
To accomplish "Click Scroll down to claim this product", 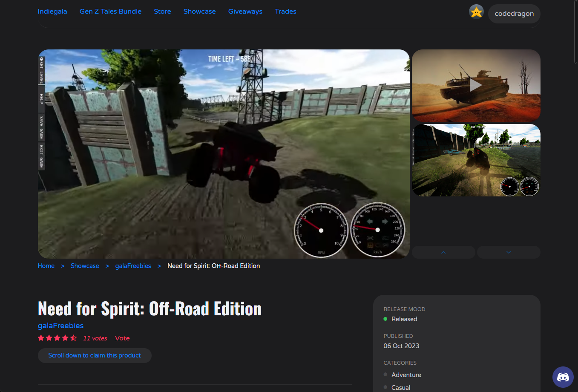I will tap(95, 355).
